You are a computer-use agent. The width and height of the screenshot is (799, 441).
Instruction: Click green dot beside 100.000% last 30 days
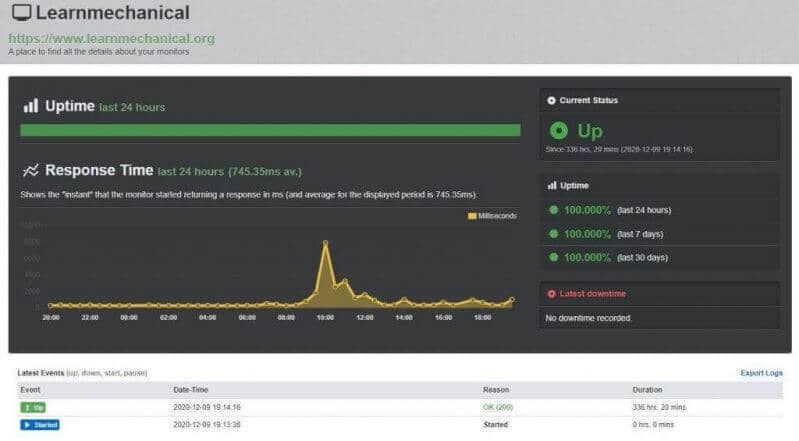[553, 257]
